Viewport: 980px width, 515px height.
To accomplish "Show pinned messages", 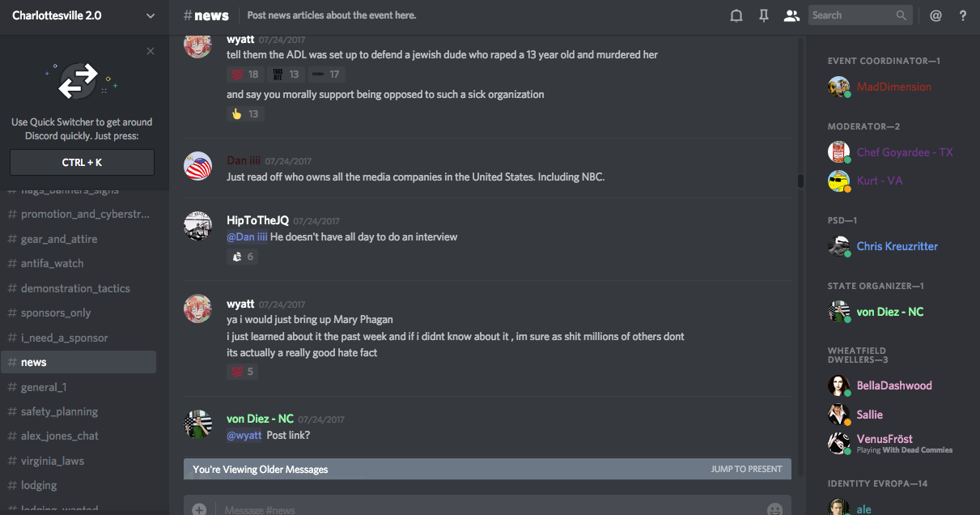I will [764, 15].
